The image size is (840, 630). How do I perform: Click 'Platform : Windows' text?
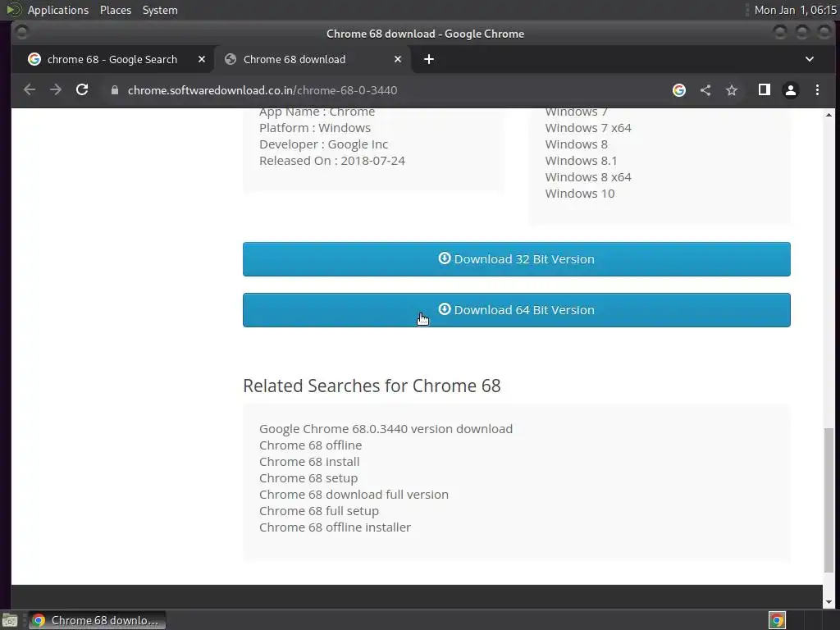point(315,128)
